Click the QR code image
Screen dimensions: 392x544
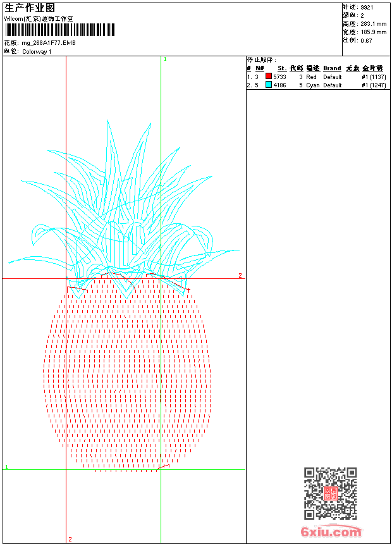point(330,493)
